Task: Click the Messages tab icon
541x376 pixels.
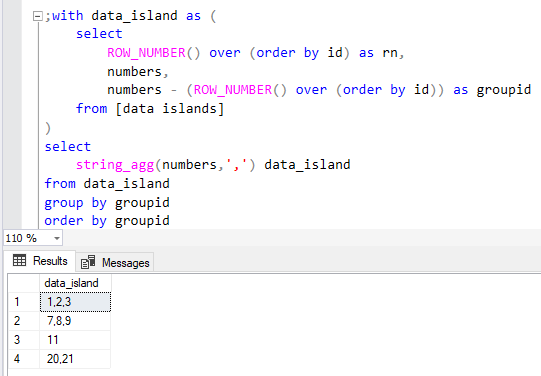Action: (88, 262)
